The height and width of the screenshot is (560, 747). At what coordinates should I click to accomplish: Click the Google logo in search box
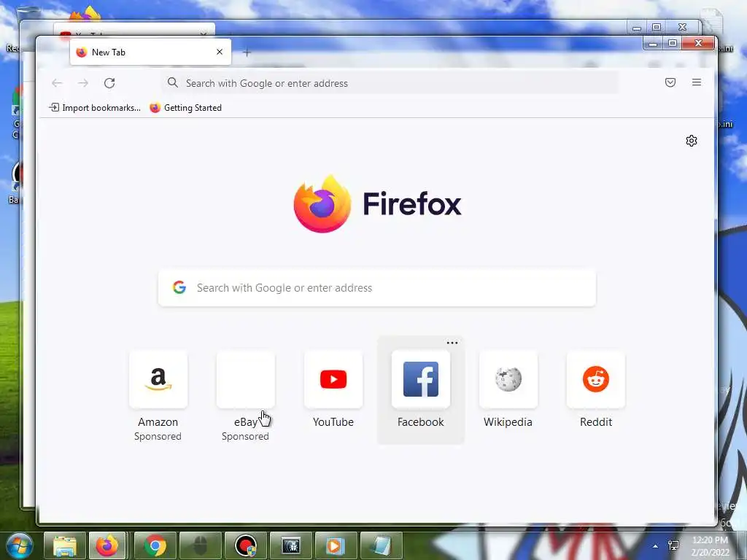pos(179,287)
